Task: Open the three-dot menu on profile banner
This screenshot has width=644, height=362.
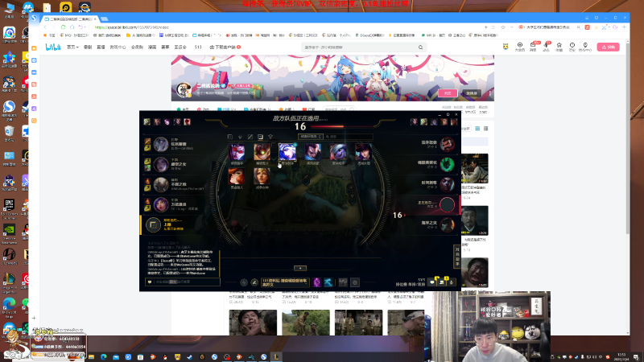Action: [x=489, y=93]
